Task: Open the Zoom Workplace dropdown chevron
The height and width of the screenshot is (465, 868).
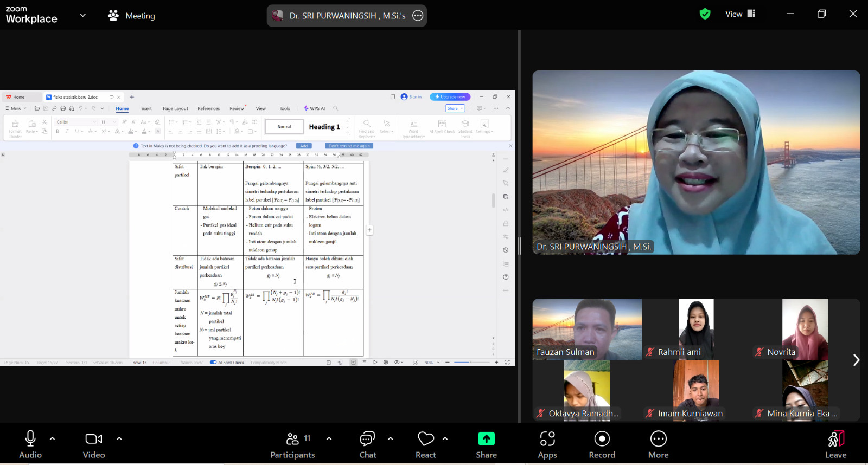Action: click(83, 15)
